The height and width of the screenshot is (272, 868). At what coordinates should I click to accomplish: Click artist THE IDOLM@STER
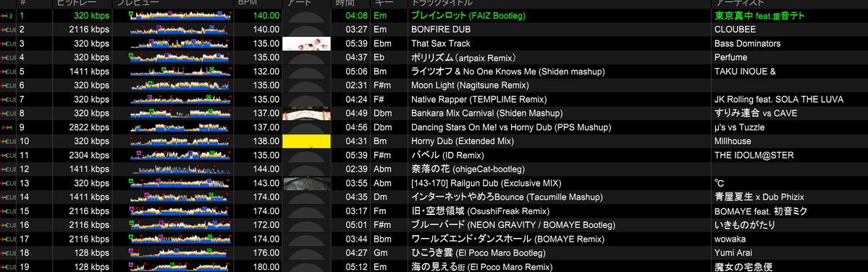pos(754,156)
